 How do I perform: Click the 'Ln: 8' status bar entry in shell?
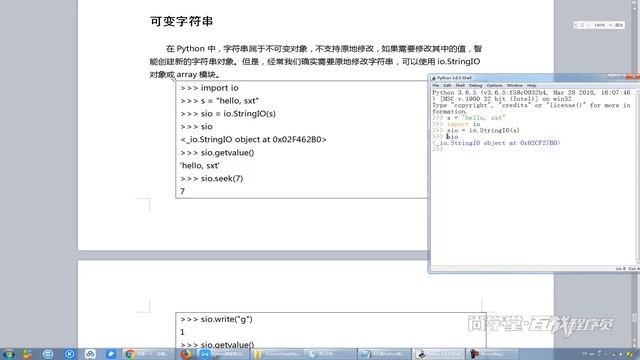620,269
